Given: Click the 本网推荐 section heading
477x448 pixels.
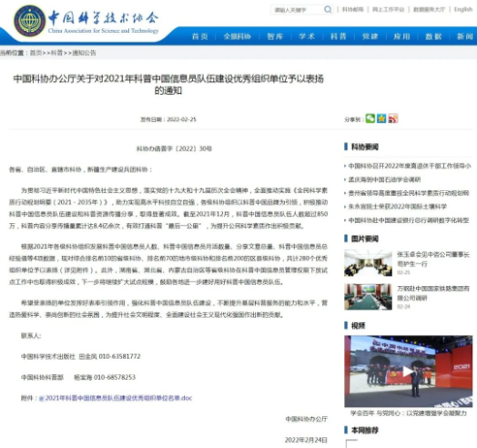Looking at the screenshot, I should 365,430.
